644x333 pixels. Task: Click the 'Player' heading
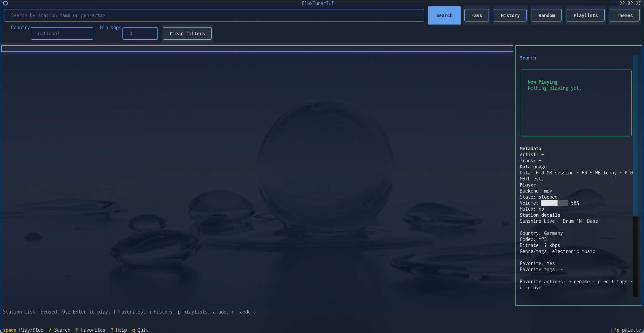(528, 185)
